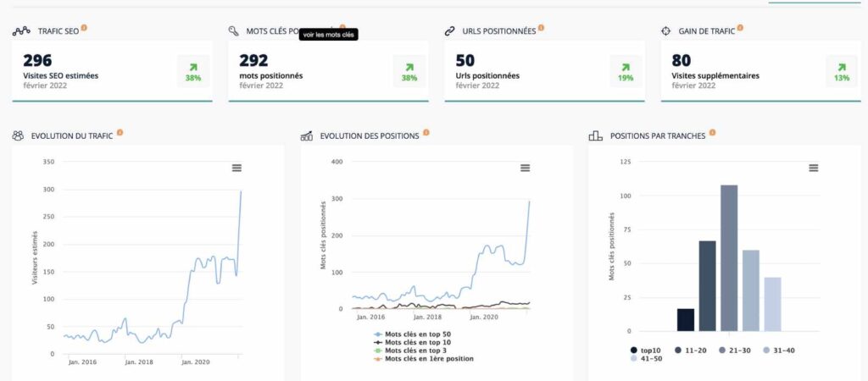Click info icon next to Evolution des Positions
Image resolution: width=868 pixels, height=381 pixels.
[x=426, y=133]
